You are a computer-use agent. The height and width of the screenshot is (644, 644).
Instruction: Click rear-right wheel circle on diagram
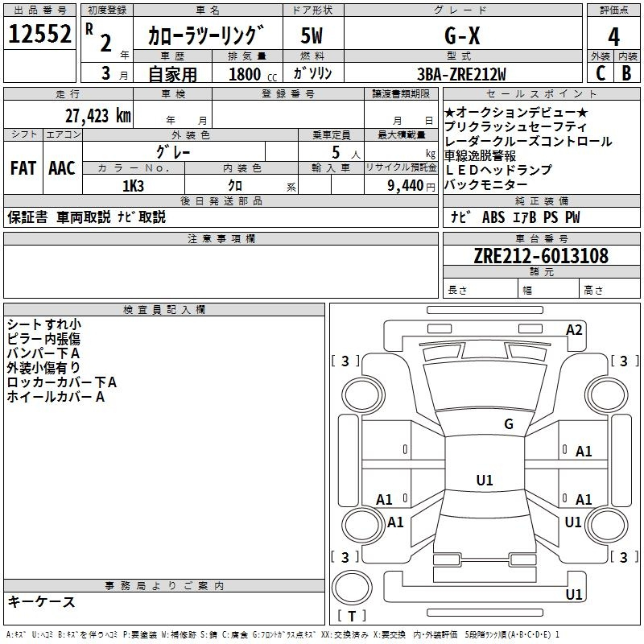(606, 525)
